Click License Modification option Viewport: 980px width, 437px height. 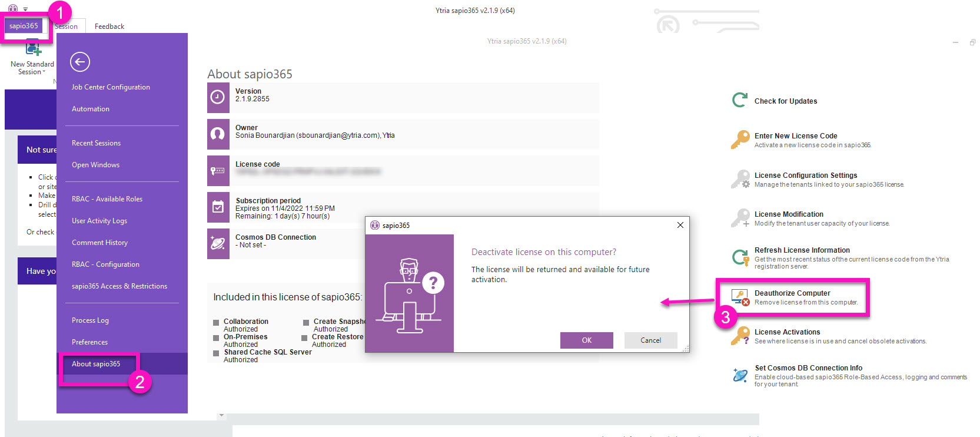[789, 214]
